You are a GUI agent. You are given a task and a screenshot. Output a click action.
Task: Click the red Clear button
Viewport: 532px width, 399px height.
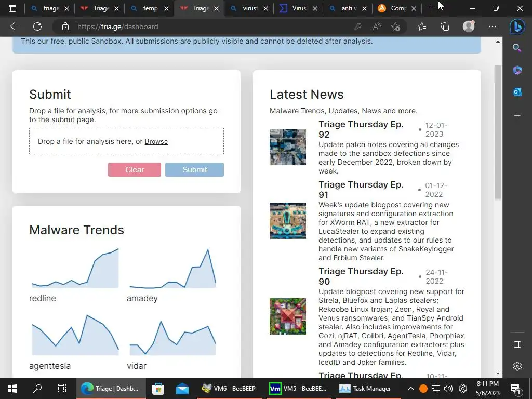135,170
